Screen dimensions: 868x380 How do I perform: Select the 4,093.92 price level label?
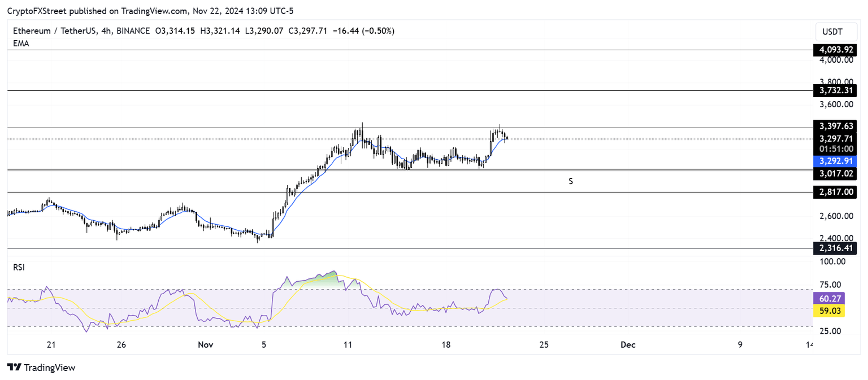pos(836,50)
